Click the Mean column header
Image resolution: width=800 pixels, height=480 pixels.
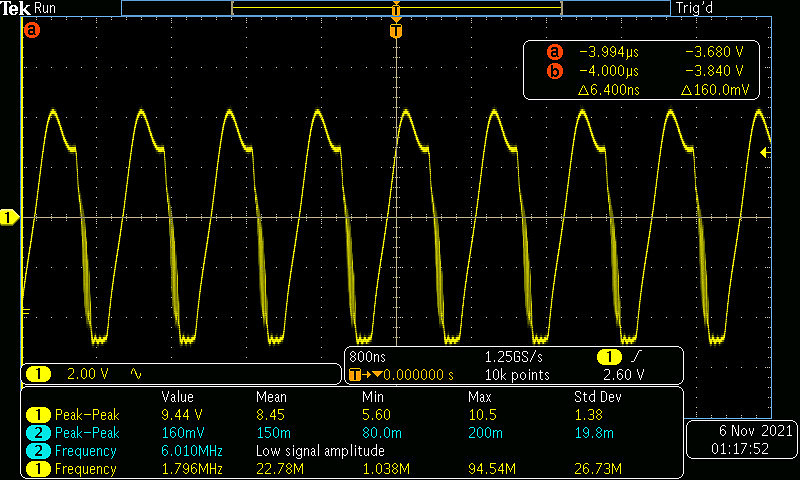tap(271, 397)
